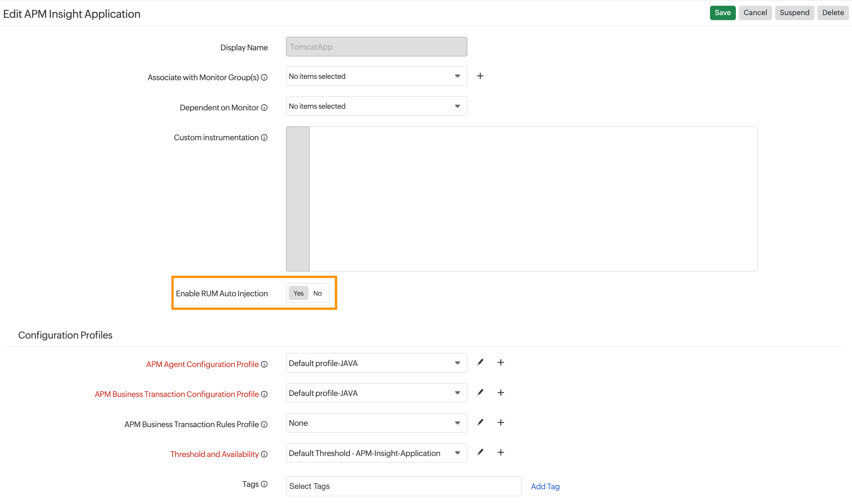Click the green Save button
852x504 pixels.
(722, 13)
